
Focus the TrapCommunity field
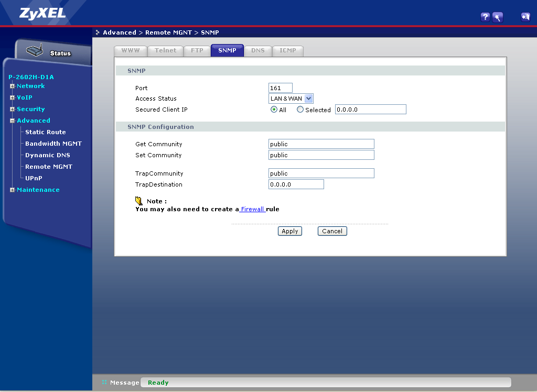(321, 173)
